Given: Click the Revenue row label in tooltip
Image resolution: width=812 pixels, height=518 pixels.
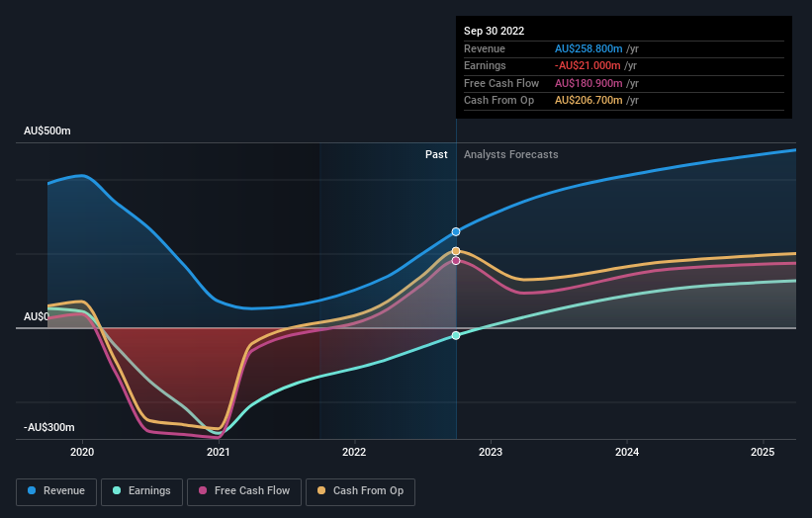Looking at the screenshot, I should tap(485, 48).
